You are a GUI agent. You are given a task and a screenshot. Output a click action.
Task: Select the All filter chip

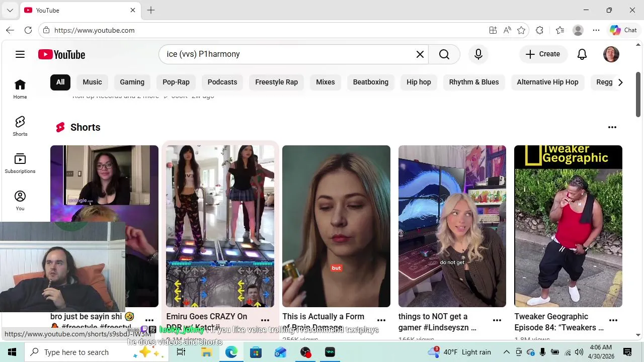click(x=60, y=82)
